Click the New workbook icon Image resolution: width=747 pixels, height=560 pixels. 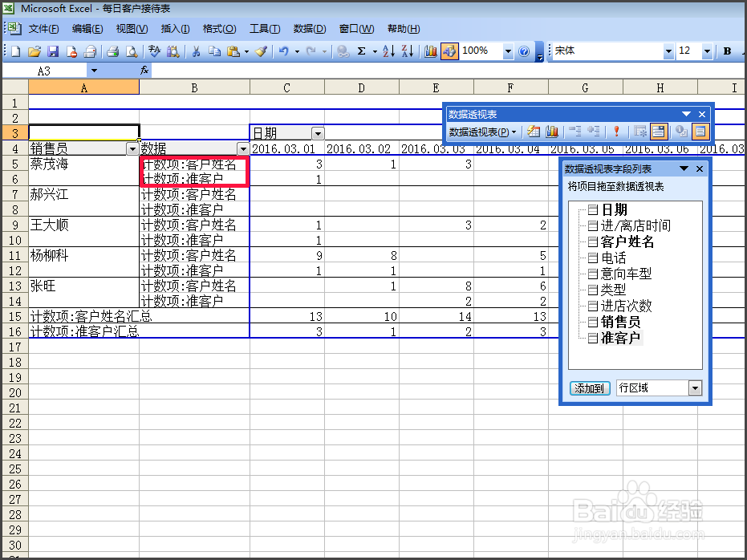15,51
